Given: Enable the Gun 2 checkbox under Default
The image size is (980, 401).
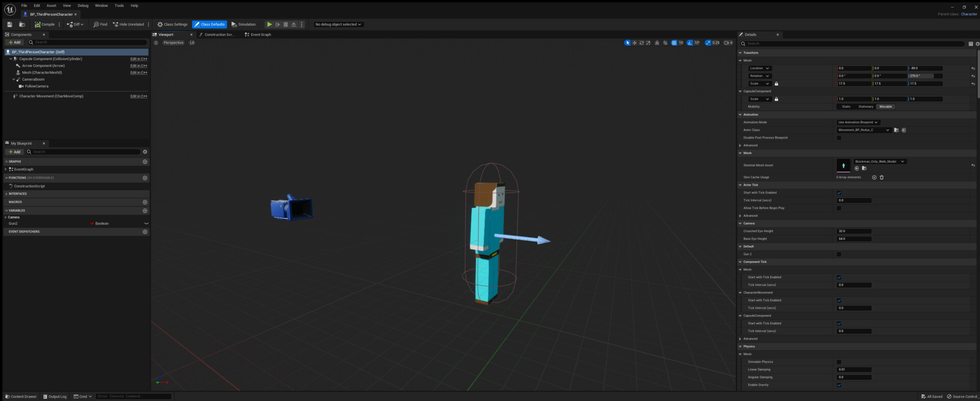Looking at the screenshot, I should [839, 254].
